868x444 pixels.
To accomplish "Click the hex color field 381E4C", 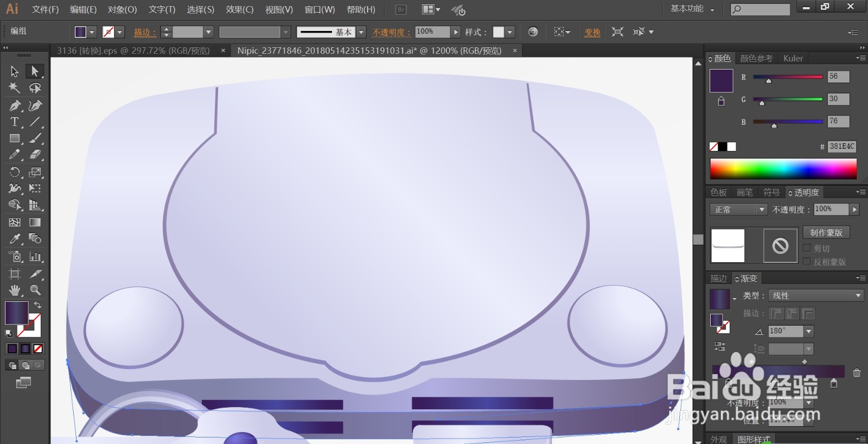I will (x=842, y=147).
